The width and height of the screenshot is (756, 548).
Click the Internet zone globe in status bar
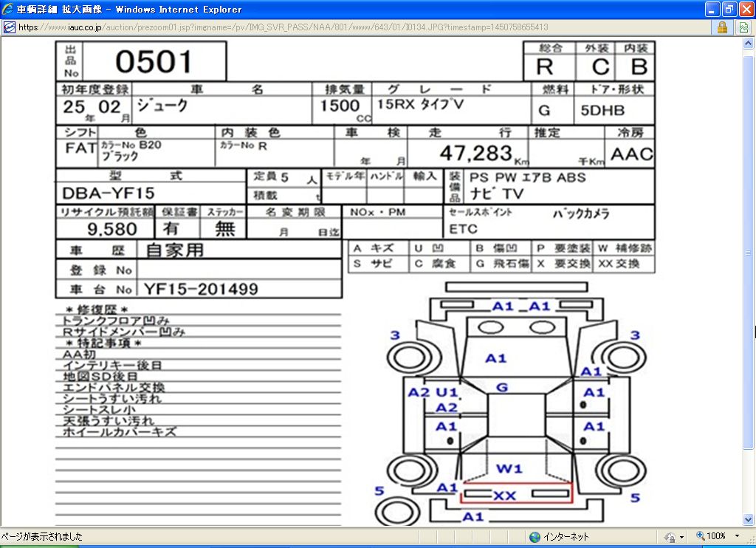(x=535, y=537)
